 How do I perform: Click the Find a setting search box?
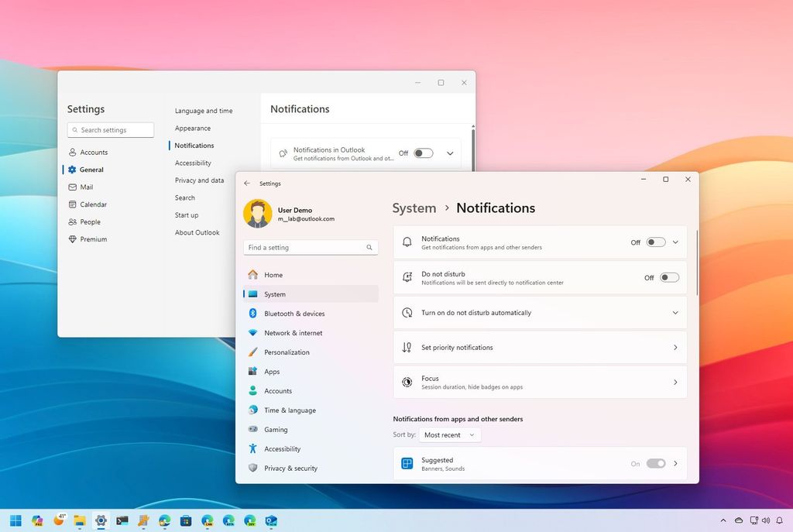(x=310, y=247)
